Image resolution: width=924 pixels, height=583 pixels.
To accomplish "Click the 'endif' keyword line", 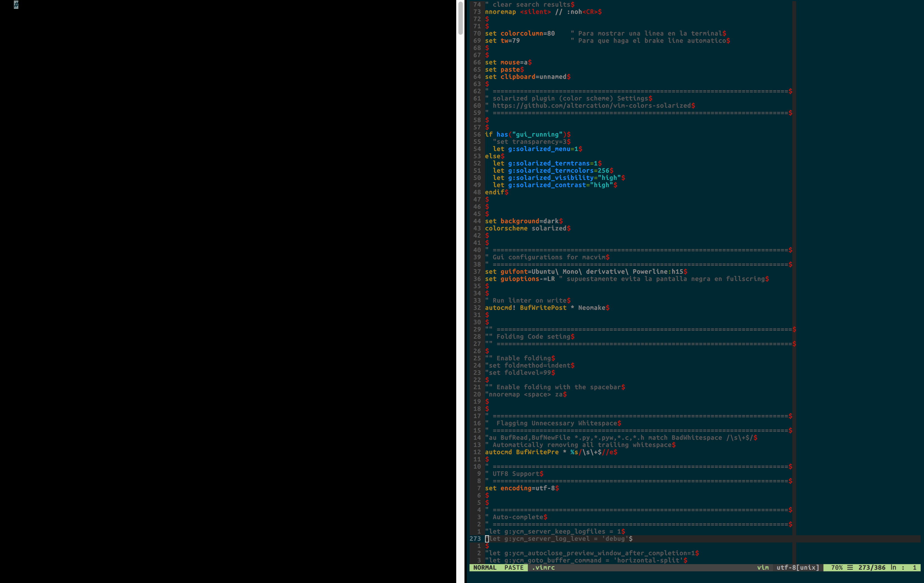I will [496, 193].
